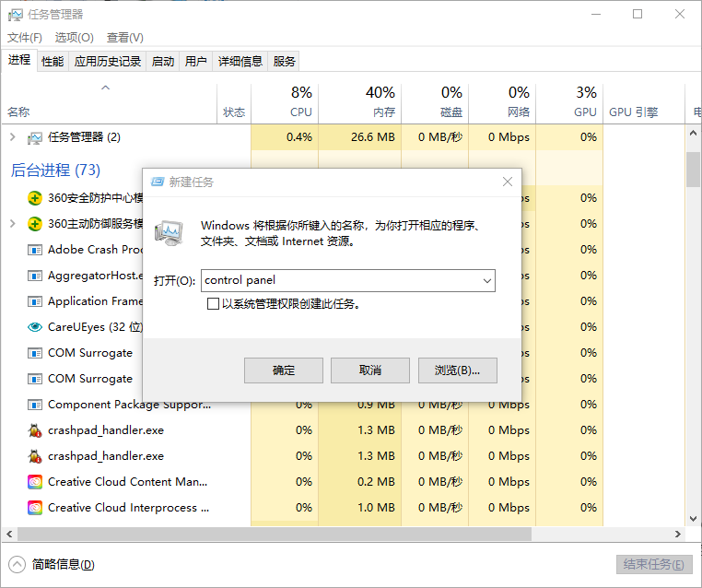This screenshot has height=588, width=702.
Task: Click the sort arrow above 名称 column
Action: point(105,88)
